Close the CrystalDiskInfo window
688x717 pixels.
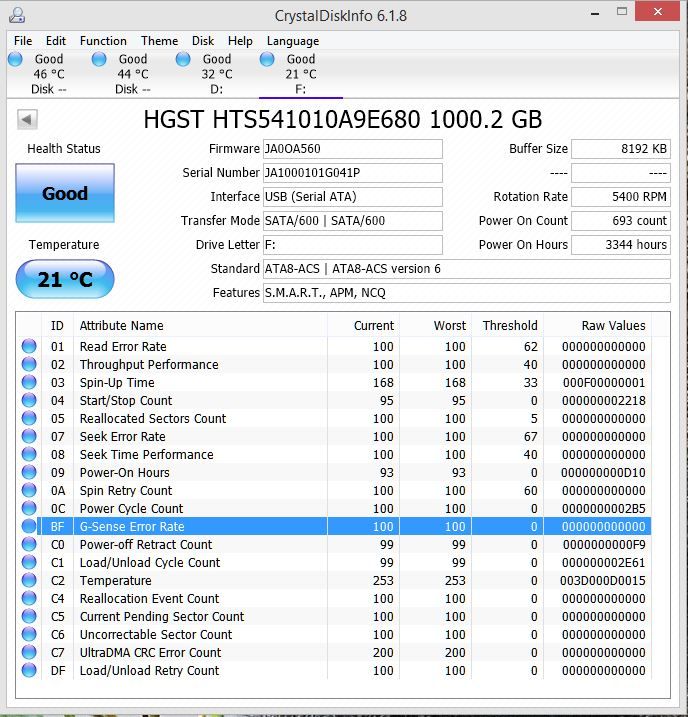[657, 11]
